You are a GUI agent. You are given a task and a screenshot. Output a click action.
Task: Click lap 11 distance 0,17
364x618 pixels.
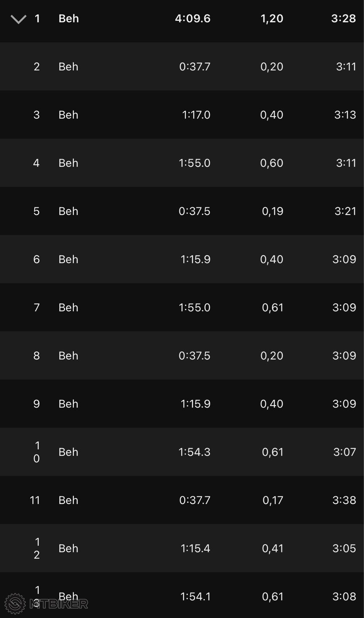tap(273, 500)
